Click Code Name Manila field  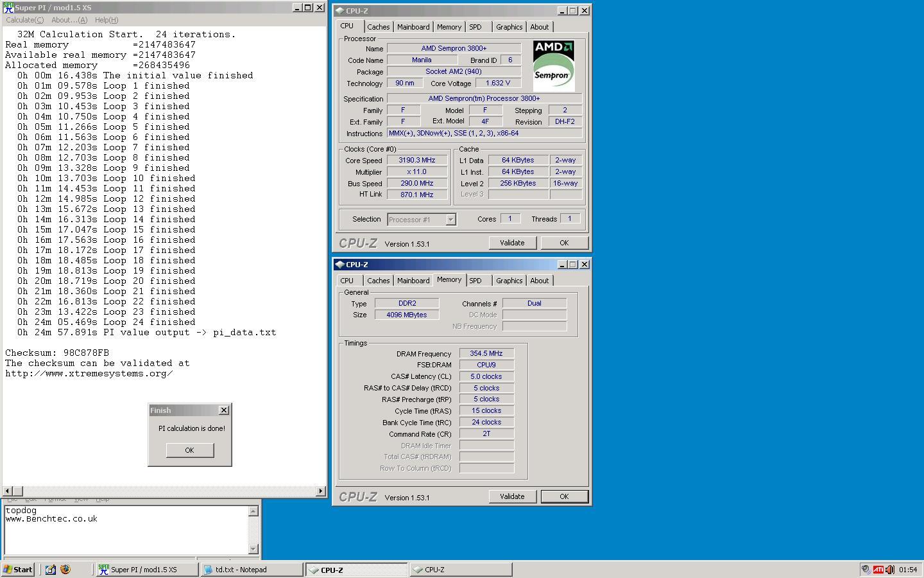pyautogui.click(x=422, y=60)
